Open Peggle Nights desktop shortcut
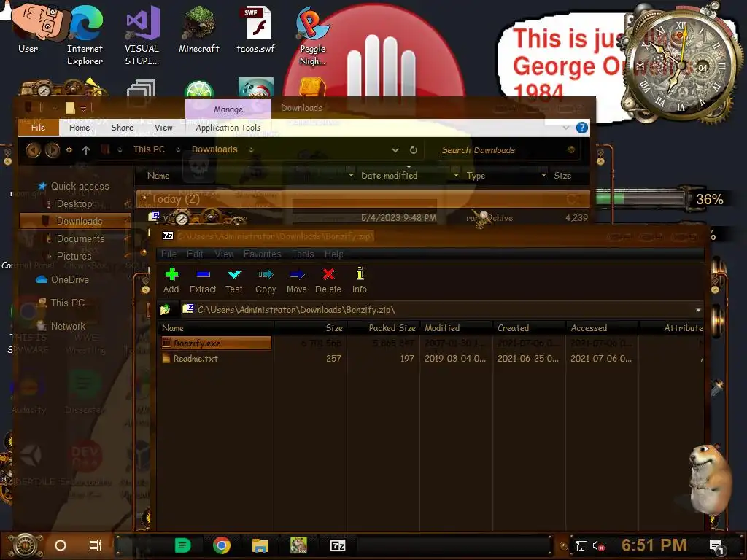747x560 pixels. pyautogui.click(x=312, y=36)
